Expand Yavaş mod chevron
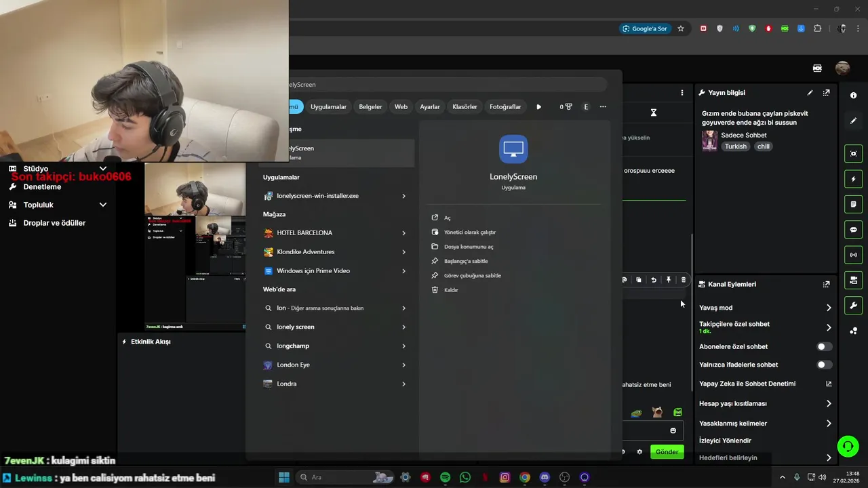The image size is (868, 488). 829,308
